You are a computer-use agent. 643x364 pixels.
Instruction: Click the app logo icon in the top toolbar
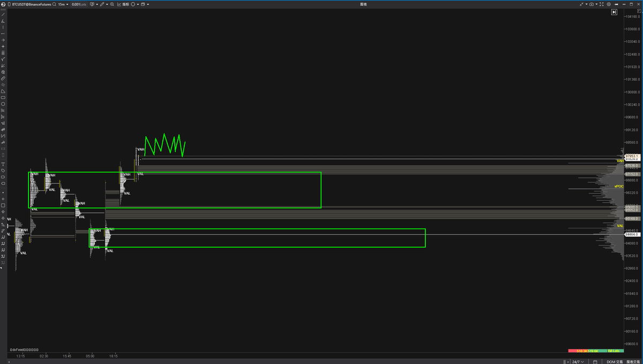pos(3,4)
